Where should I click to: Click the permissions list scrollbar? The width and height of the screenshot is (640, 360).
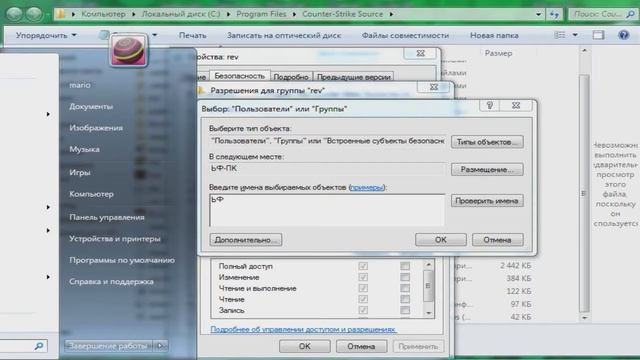tap(428, 288)
